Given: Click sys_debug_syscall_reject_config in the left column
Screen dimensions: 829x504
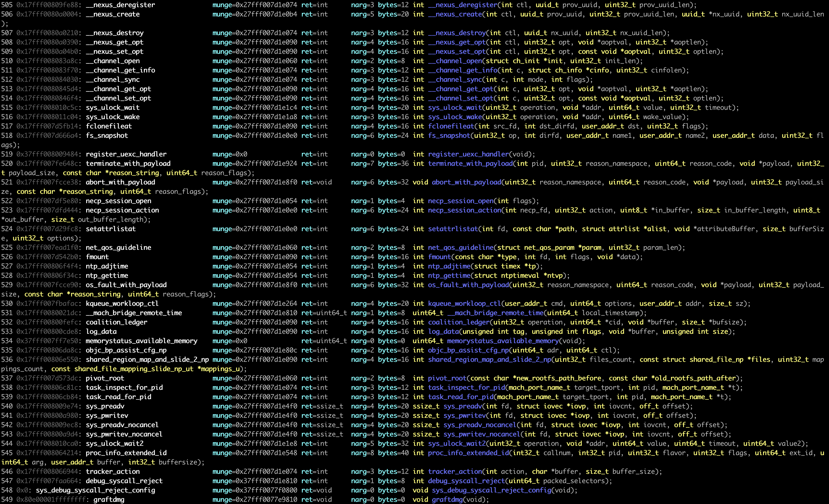Looking at the screenshot, I should point(96,490).
